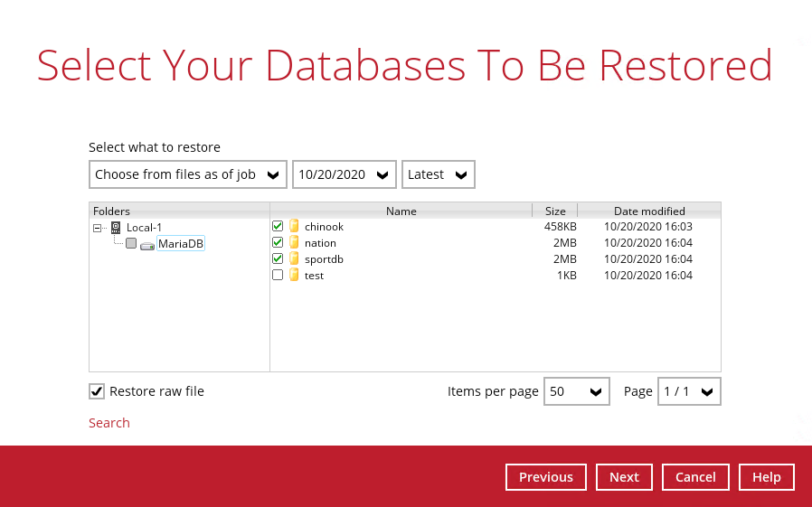Click the Next button
Image resolution: width=812 pixels, height=507 pixels.
pyautogui.click(x=624, y=477)
